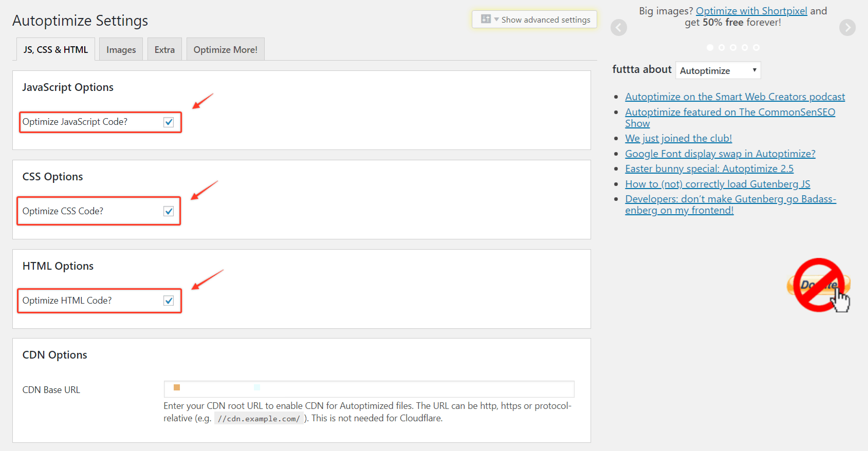The height and width of the screenshot is (451, 868).
Task: Select the third carousel dot
Action: click(733, 47)
